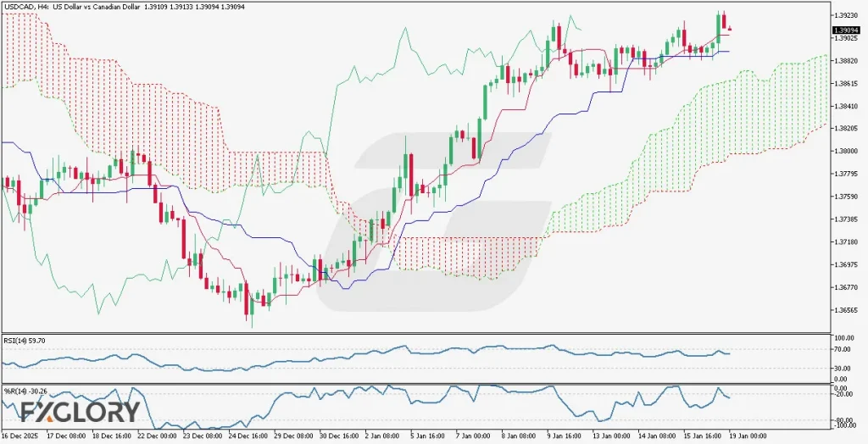Select the 5 Jan 16:00 time label
The width and height of the screenshot is (868, 444).
(427, 436)
